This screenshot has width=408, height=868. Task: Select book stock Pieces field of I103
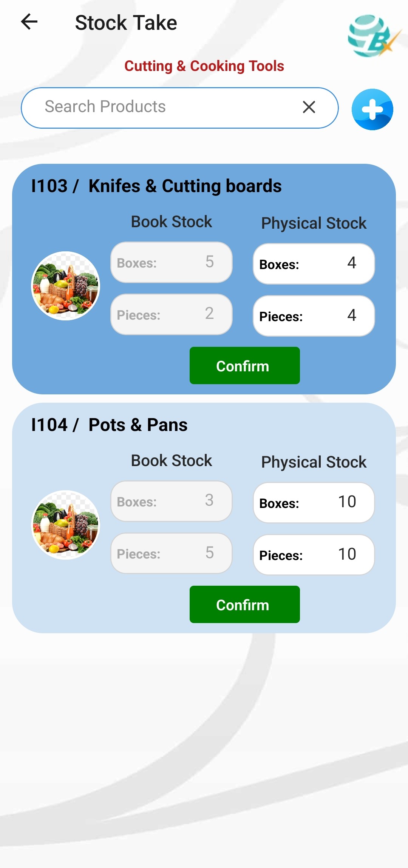pyautogui.click(x=172, y=314)
